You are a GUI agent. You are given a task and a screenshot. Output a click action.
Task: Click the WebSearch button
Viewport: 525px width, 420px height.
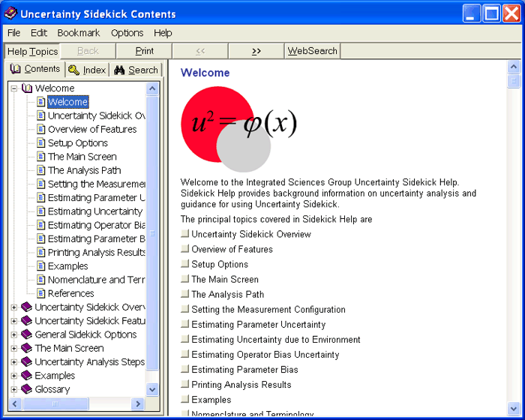tap(313, 51)
